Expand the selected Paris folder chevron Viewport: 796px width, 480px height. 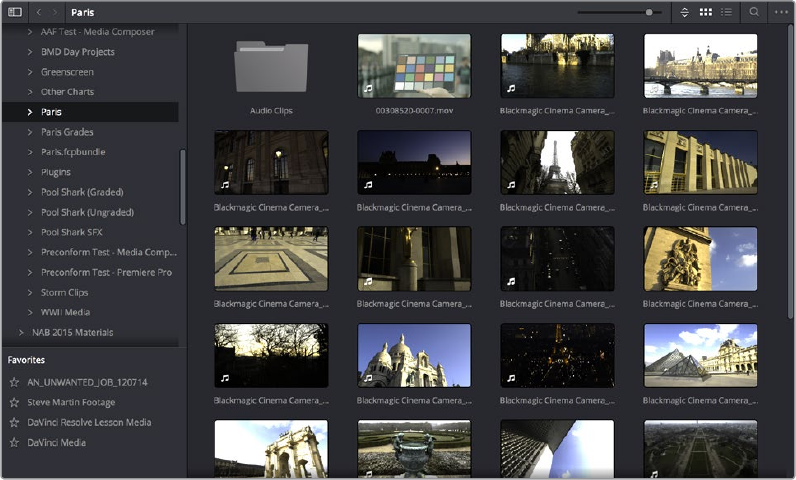tap(29, 112)
